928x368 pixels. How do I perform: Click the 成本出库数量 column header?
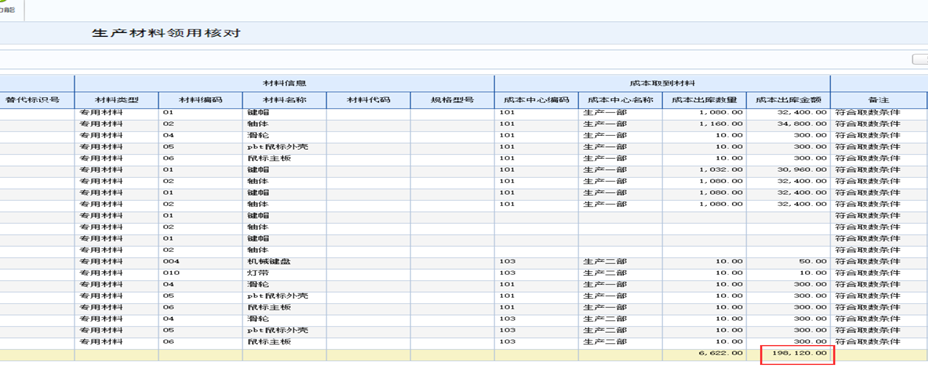point(704,100)
